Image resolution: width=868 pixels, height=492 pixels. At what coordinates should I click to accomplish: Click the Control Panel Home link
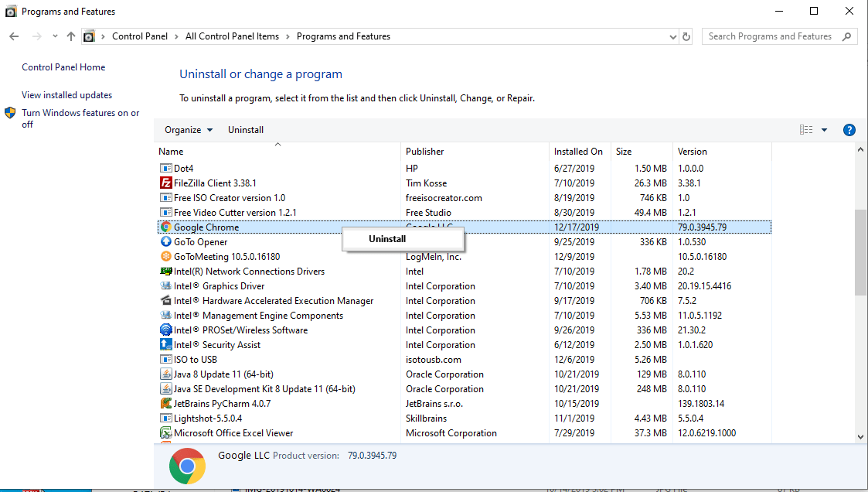(x=63, y=67)
